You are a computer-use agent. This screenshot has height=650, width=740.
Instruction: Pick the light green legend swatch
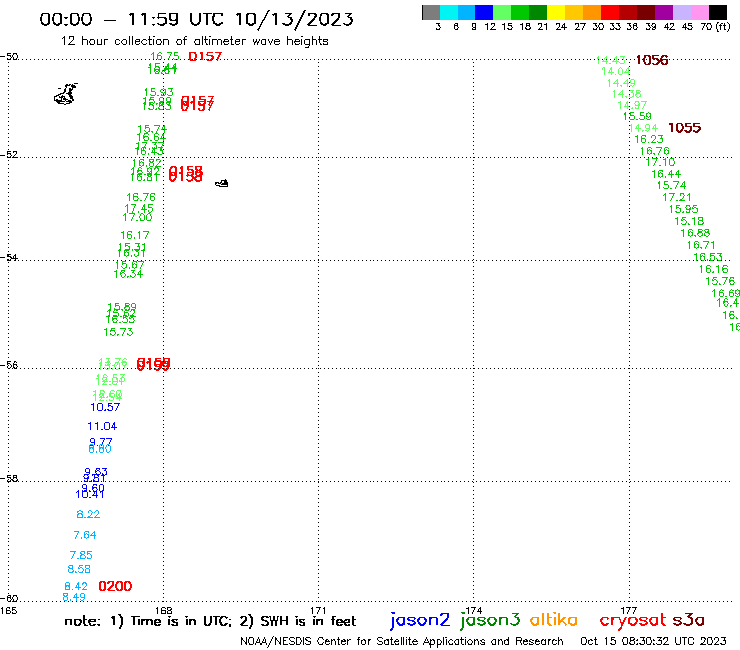point(502,12)
